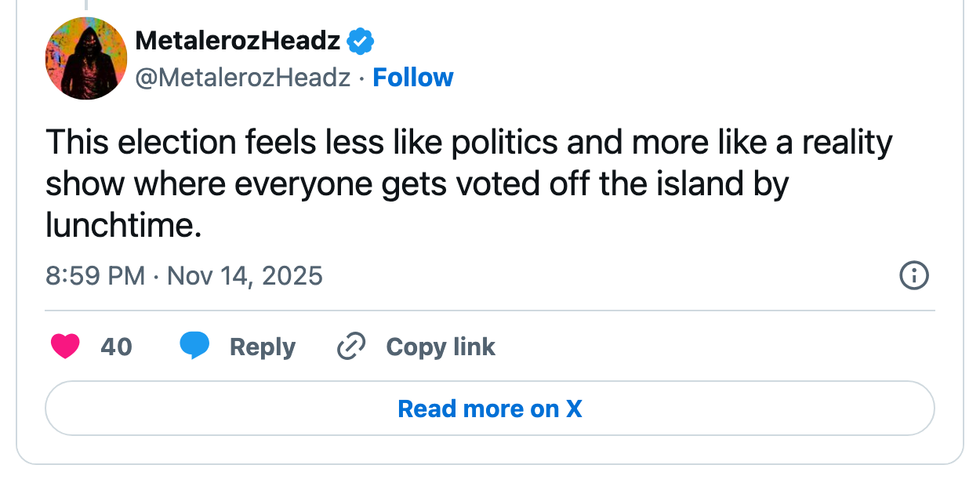Click the 8:59 PM time label
This screenshot has height=494, width=980.
[x=94, y=276]
